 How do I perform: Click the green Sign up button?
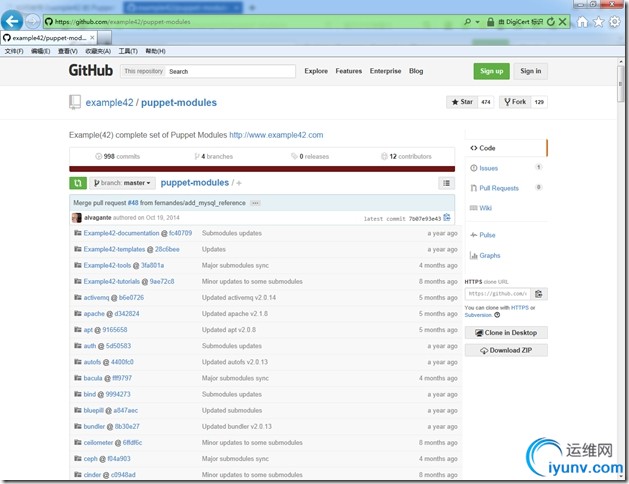tap(491, 71)
